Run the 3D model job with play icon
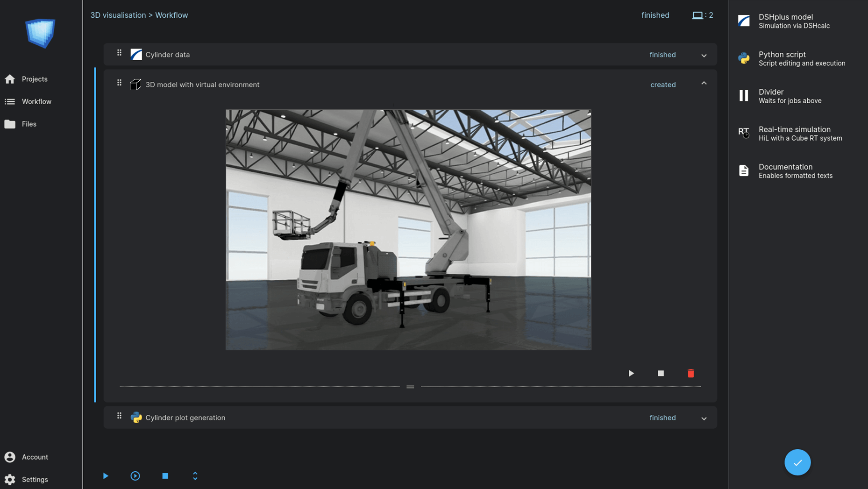 point(631,373)
